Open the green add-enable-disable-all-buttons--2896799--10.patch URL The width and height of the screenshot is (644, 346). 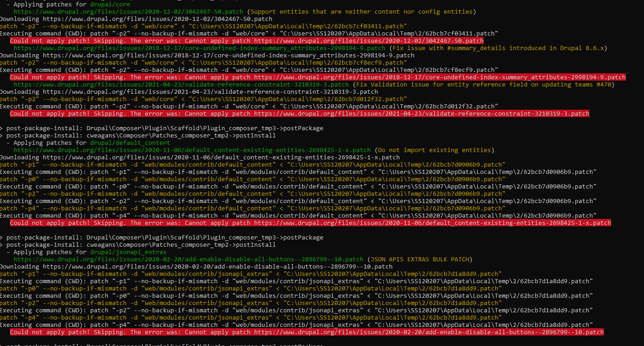[189, 259]
